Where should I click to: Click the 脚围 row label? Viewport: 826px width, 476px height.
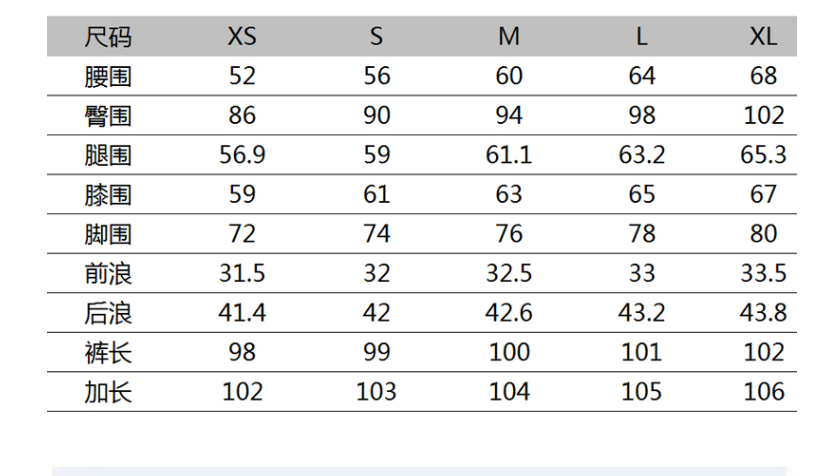tap(108, 234)
